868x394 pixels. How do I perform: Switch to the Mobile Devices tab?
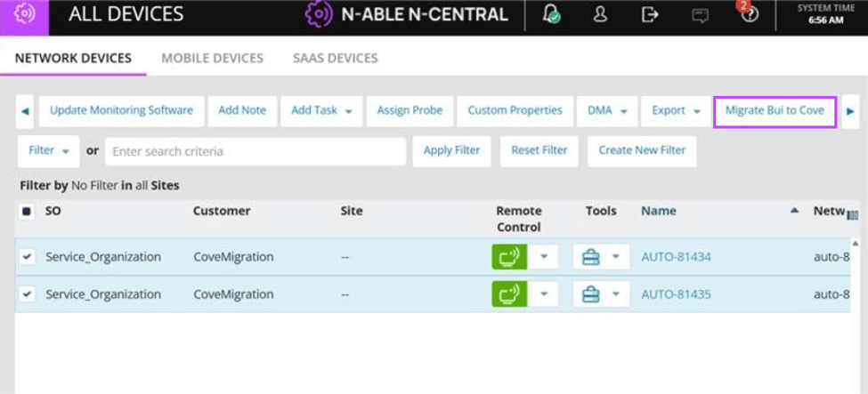213,58
